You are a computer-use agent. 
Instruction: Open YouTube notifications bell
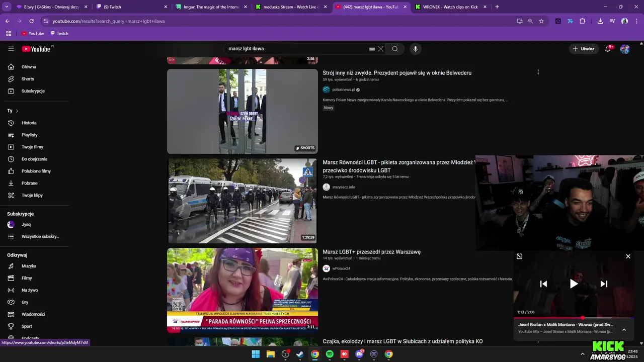click(x=608, y=49)
